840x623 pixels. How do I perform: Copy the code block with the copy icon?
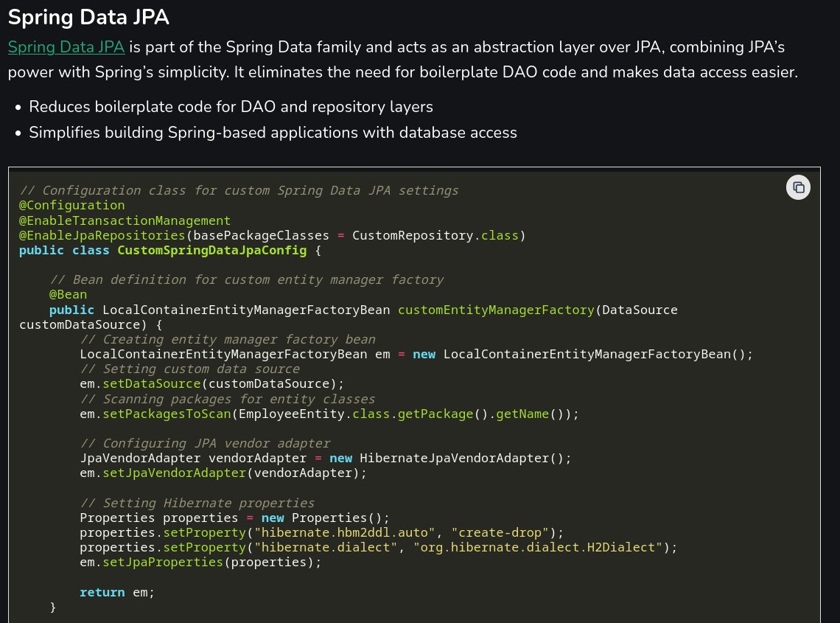(x=798, y=188)
